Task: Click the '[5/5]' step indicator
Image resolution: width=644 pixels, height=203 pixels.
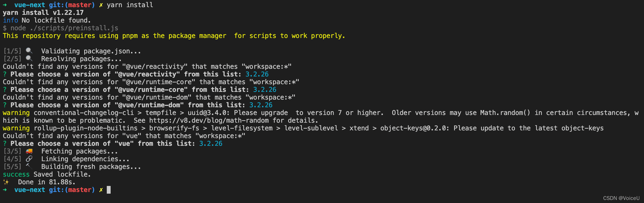Action: pyautogui.click(x=12, y=167)
